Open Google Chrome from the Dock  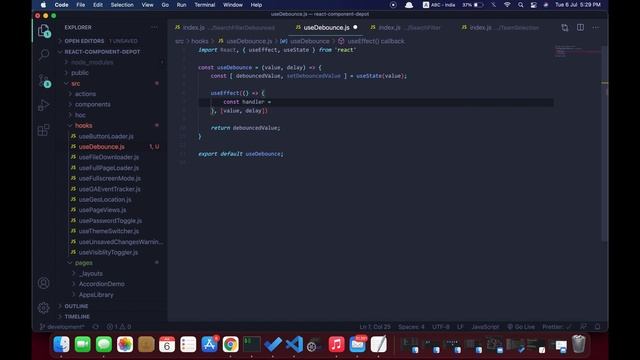click(230, 344)
